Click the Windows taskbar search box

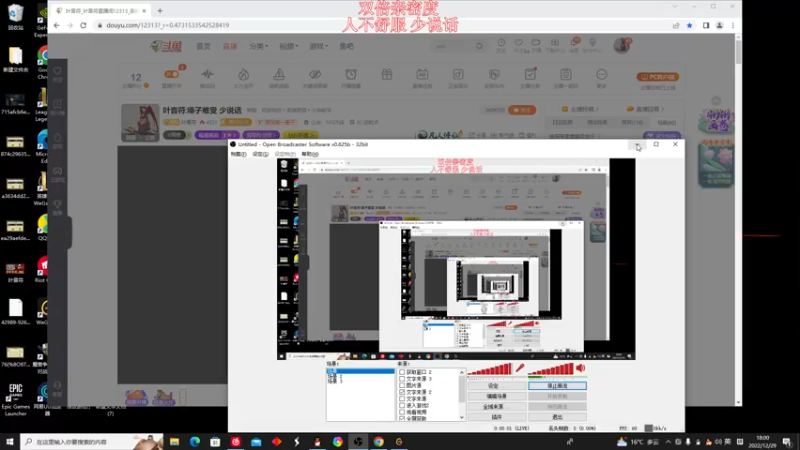coord(92,442)
